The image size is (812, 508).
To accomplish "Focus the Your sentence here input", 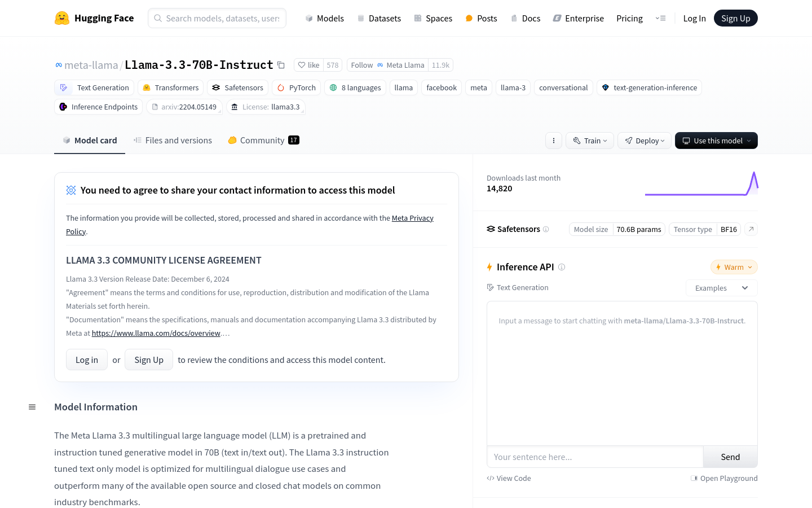I will (x=595, y=457).
